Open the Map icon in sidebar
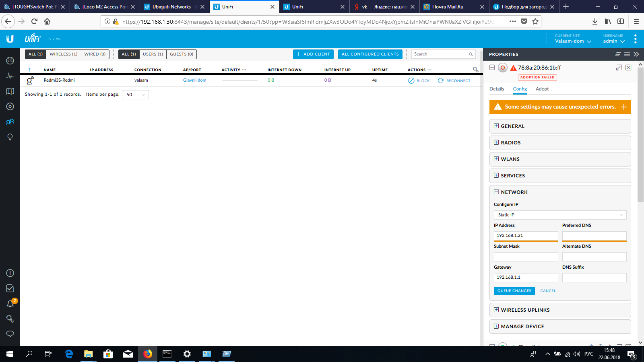This screenshot has width=644, height=362. (x=10, y=91)
